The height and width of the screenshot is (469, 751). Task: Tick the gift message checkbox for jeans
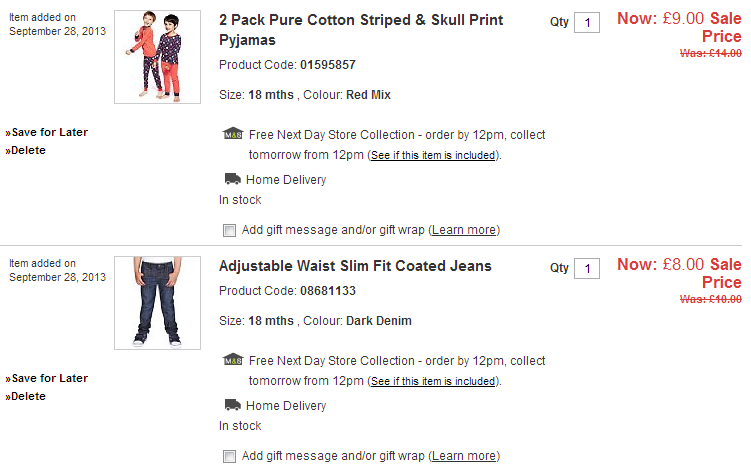[x=230, y=456]
